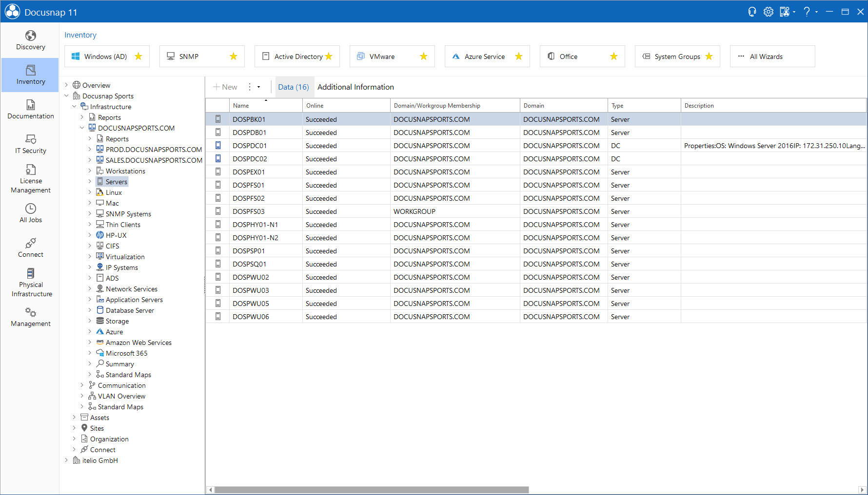Screen dimensions: 868x495
Task: Sort by the Type column header
Action: tap(644, 105)
